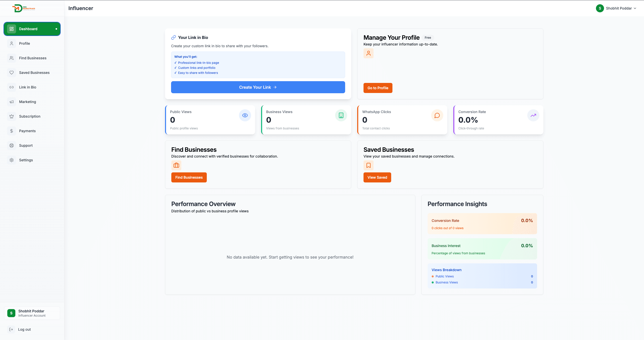Select Link in Bio sidebar item
Viewport: 644px width, 340px height.
point(32,87)
